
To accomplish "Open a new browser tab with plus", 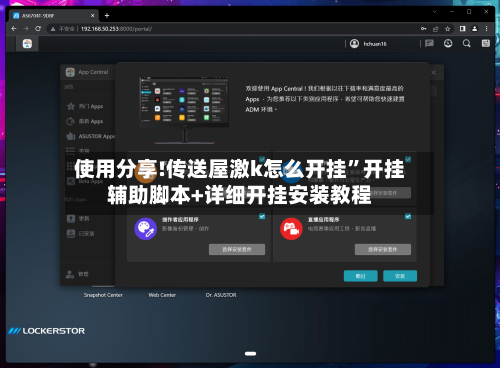I will (x=107, y=16).
